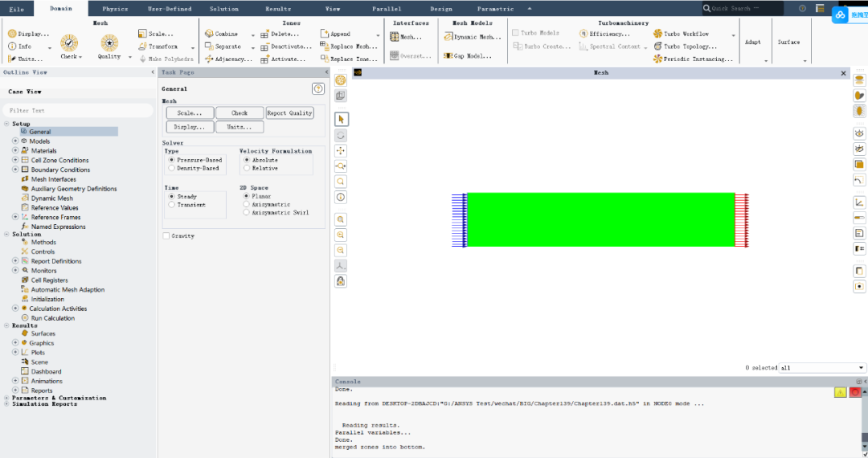Screen dimensions: 868x458
Task: Click the Adjacency zones tool
Action: coord(227,59)
